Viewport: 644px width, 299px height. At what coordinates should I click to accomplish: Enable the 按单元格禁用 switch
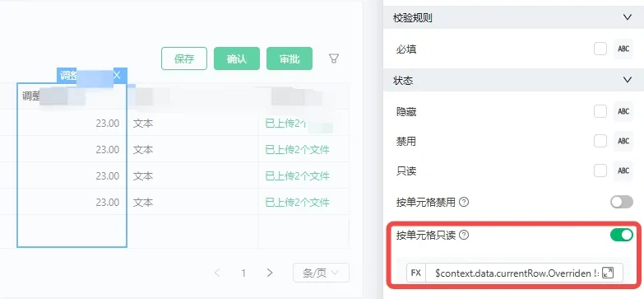click(622, 202)
